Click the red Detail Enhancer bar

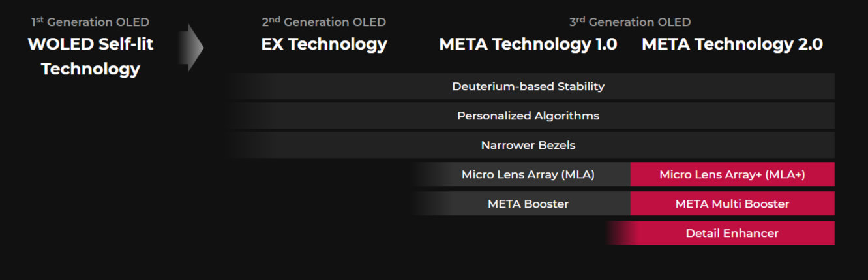click(732, 233)
